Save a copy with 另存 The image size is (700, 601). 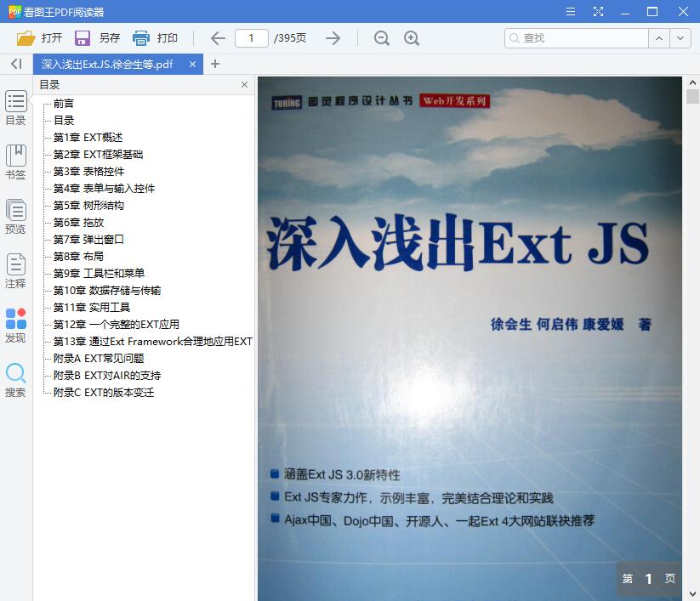[x=97, y=38]
